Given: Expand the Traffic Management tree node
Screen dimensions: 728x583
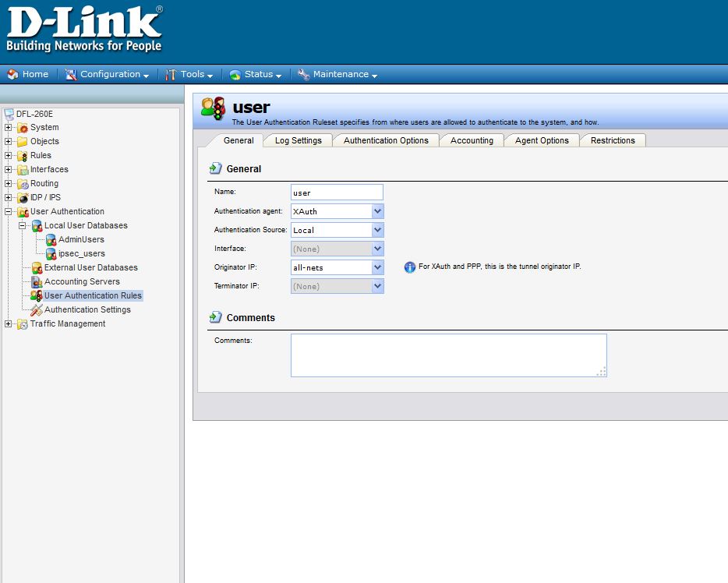Looking at the screenshot, I should [9, 324].
